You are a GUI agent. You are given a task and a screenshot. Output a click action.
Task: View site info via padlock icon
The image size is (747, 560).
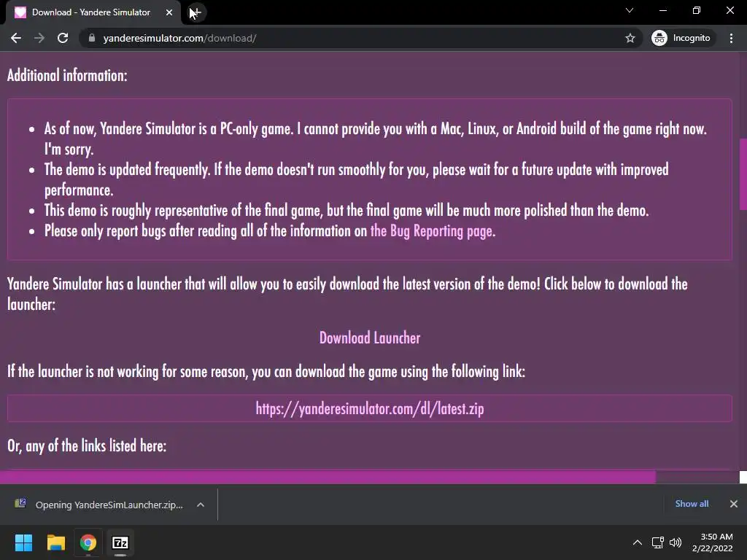[92, 38]
